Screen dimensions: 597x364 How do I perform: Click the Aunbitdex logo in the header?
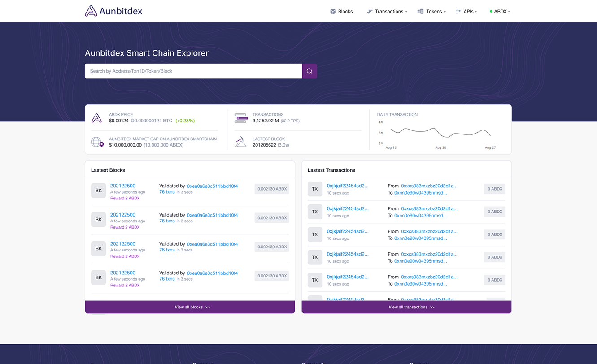click(x=113, y=11)
